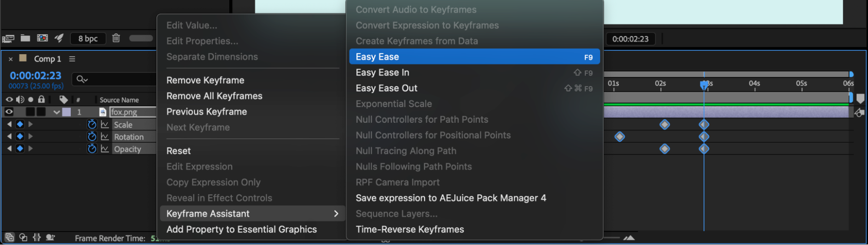This screenshot has height=245, width=868.
Task: Select Rotation keyframe near 01s
Action: point(620,137)
